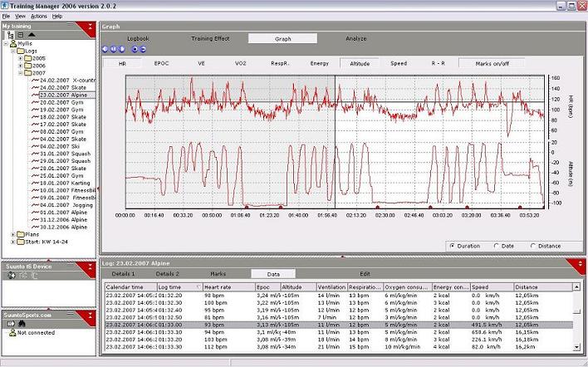This screenshot has height=367, width=588.
Task: Collapse the Myllis tree node
Action: (6, 44)
